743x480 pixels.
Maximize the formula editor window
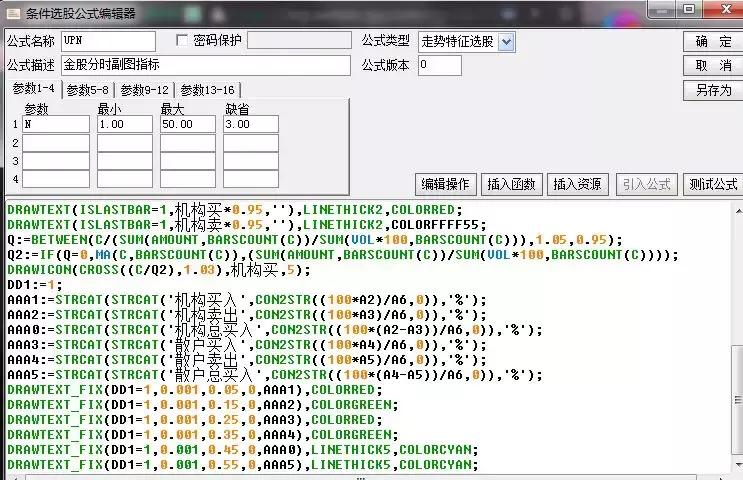(689, 9)
